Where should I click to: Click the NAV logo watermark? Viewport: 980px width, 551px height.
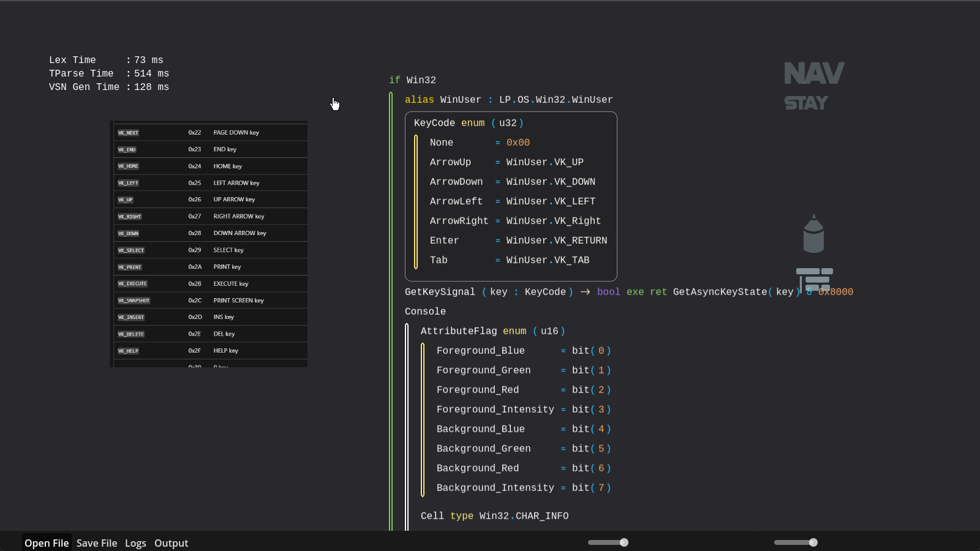pyautogui.click(x=814, y=72)
